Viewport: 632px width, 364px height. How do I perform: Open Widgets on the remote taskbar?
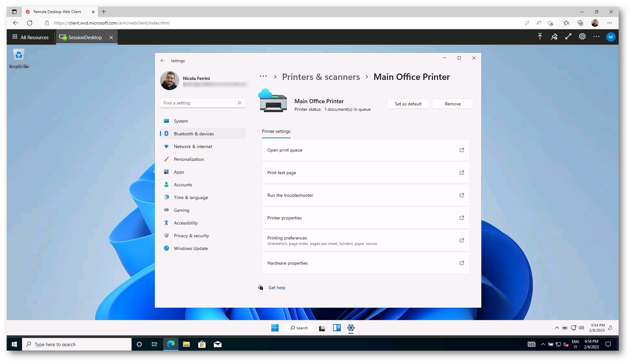336,328
